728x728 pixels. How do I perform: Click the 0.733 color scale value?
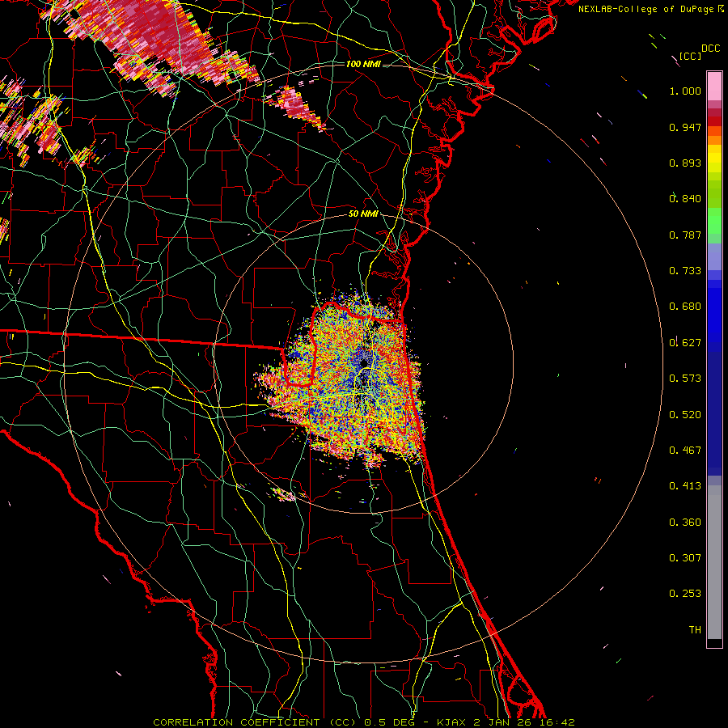pos(685,271)
